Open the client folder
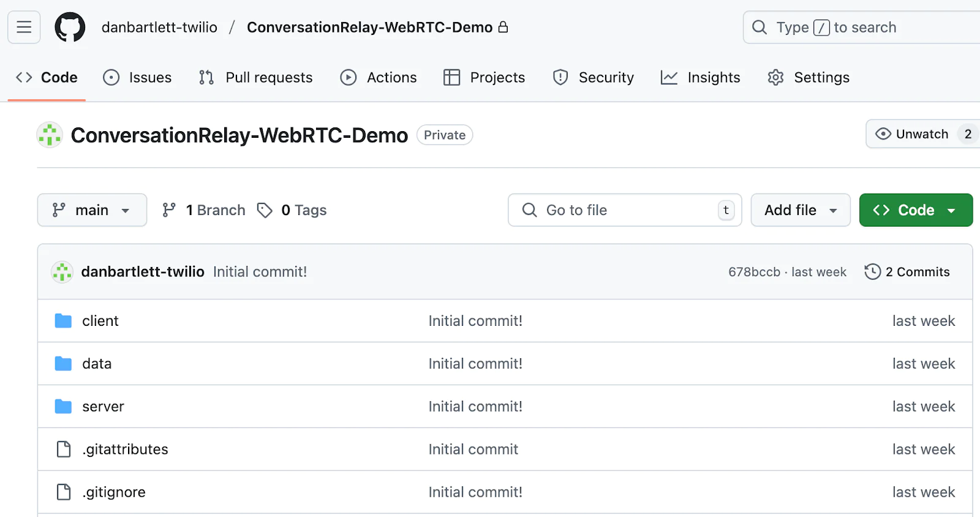 [x=100, y=321]
